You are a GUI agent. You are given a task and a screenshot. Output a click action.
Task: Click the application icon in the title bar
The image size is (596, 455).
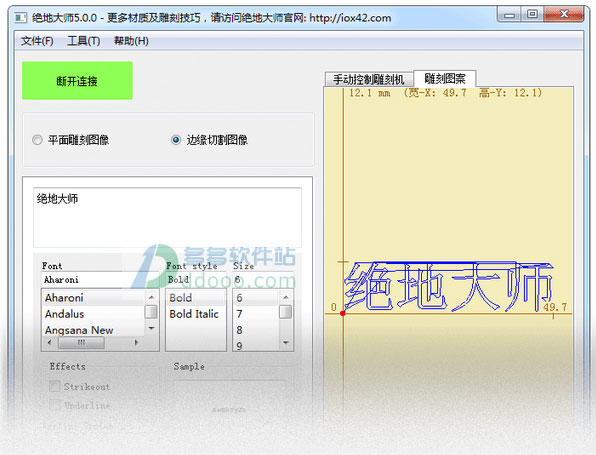coord(21,17)
